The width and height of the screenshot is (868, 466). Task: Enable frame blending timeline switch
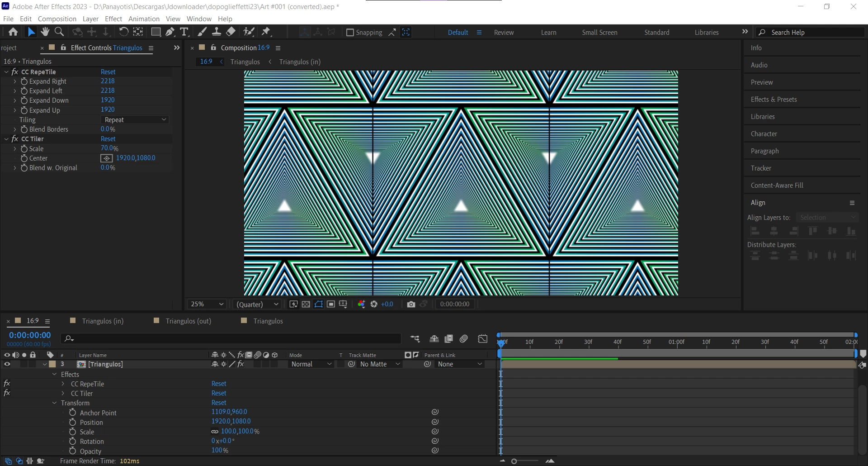[449, 338]
